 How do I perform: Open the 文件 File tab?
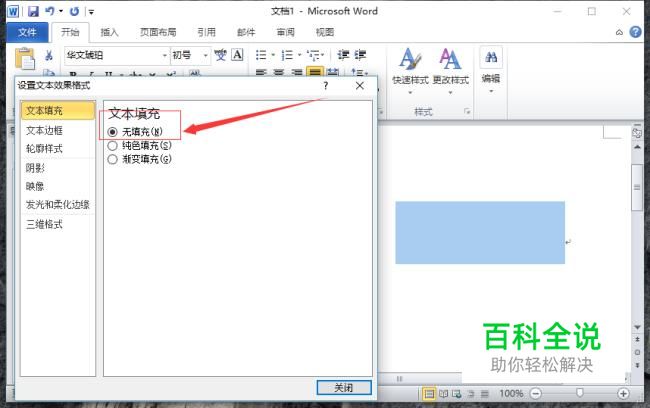point(27,32)
